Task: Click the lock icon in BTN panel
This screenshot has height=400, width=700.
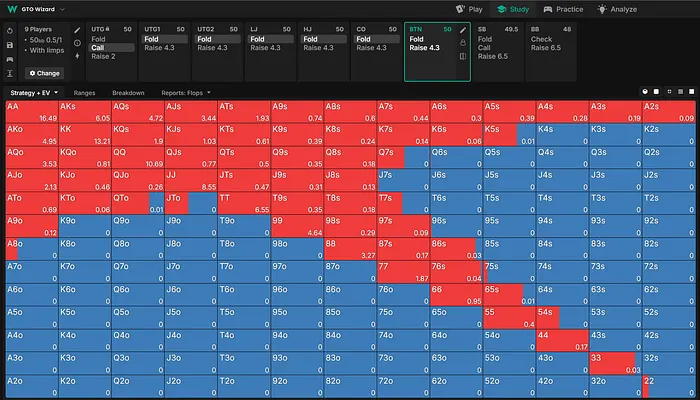Action: click(x=462, y=43)
